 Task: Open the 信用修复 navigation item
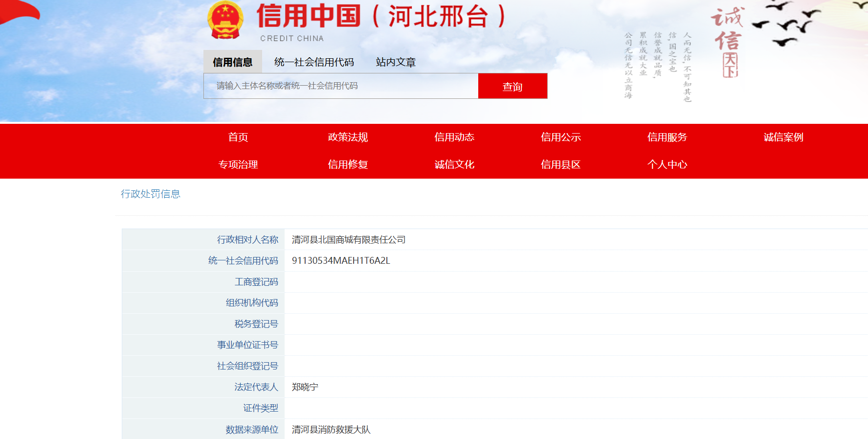point(348,165)
